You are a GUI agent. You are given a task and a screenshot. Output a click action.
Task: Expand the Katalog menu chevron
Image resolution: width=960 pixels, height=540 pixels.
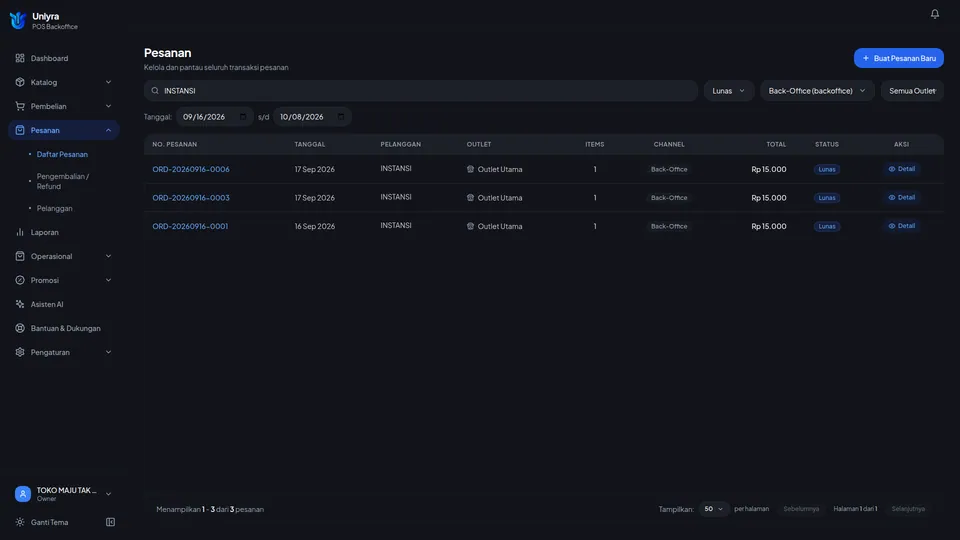pyautogui.click(x=108, y=82)
